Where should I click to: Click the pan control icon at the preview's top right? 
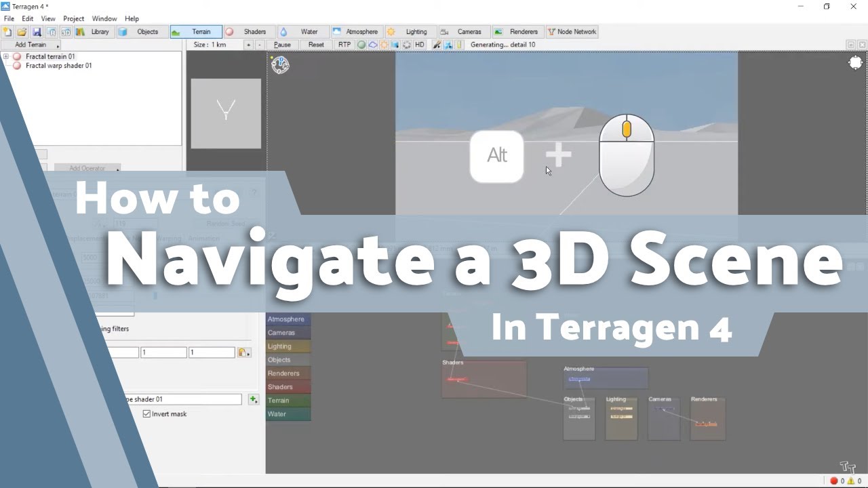coord(856,63)
